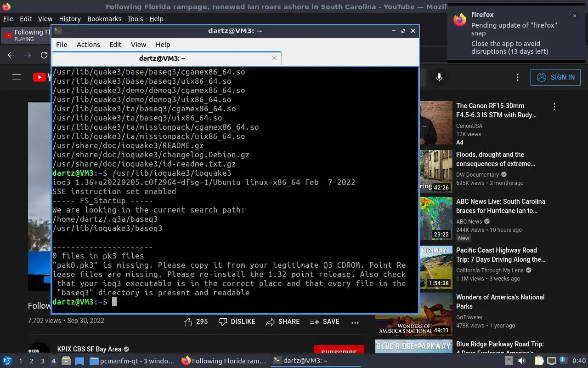Switch to virtual desktop 1
Viewport: 588px width, 368px height.
20,361
